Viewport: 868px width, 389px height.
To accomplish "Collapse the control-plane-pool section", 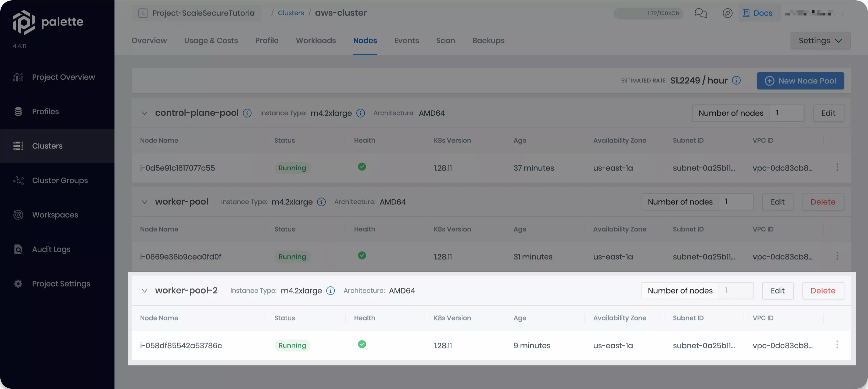I will pyautogui.click(x=144, y=113).
